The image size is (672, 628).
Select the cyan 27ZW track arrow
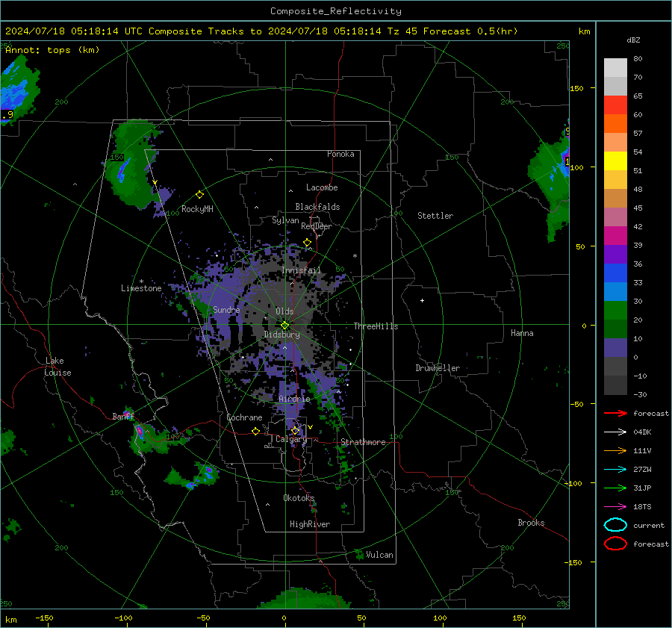pyautogui.click(x=615, y=470)
